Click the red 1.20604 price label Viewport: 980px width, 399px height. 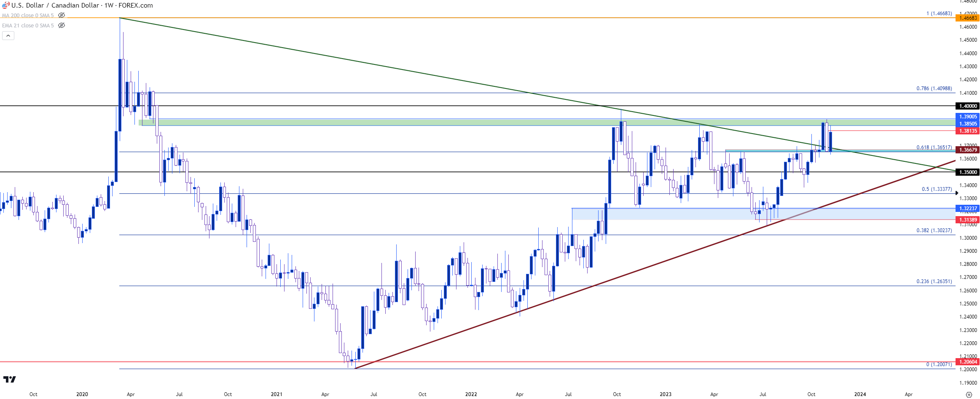pos(967,362)
